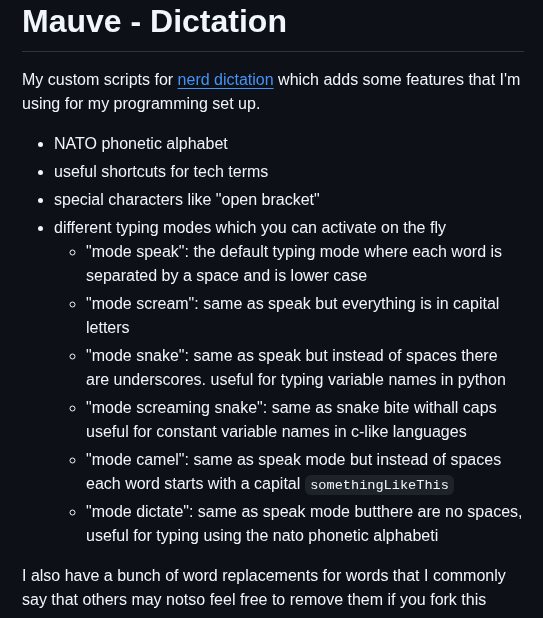Click the "mode scream" description item
The height and width of the screenshot is (618, 543).
(292, 316)
